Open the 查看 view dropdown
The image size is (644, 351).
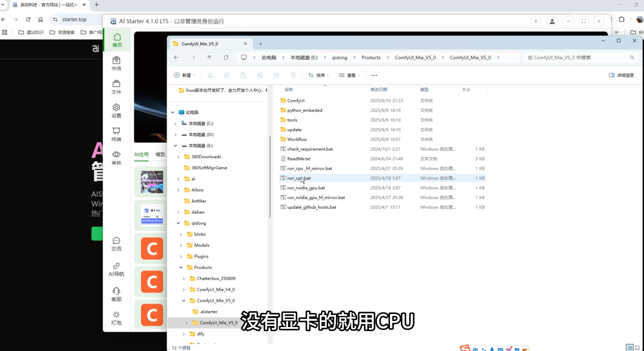coord(349,75)
